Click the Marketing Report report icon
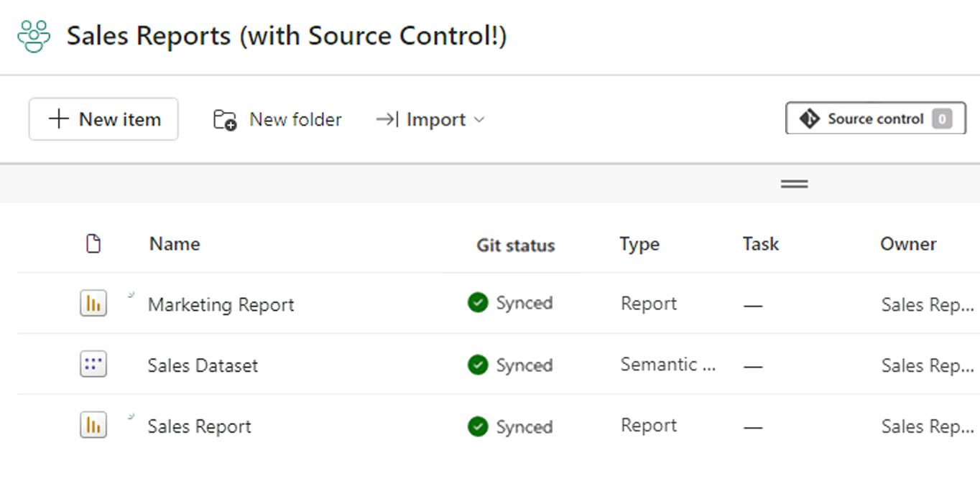Screen dimensions: 980x491 pos(93,304)
